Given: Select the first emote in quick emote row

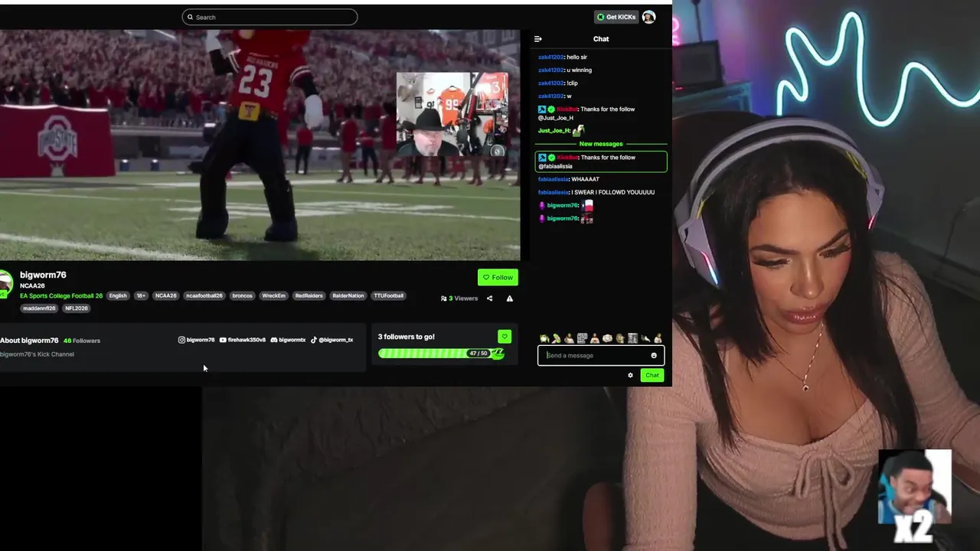Looking at the screenshot, I should pyautogui.click(x=544, y=338).
